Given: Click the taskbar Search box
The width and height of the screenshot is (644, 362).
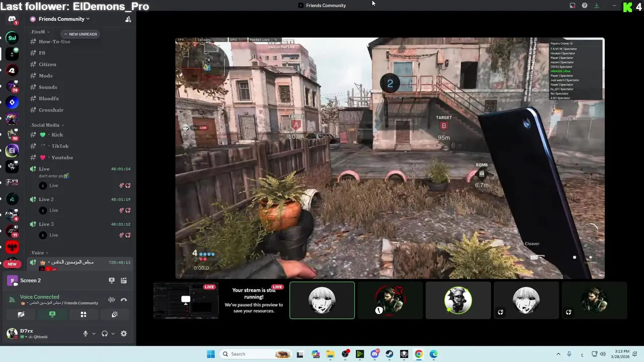Looking at the screenshot, I should (x=256, y=354).
